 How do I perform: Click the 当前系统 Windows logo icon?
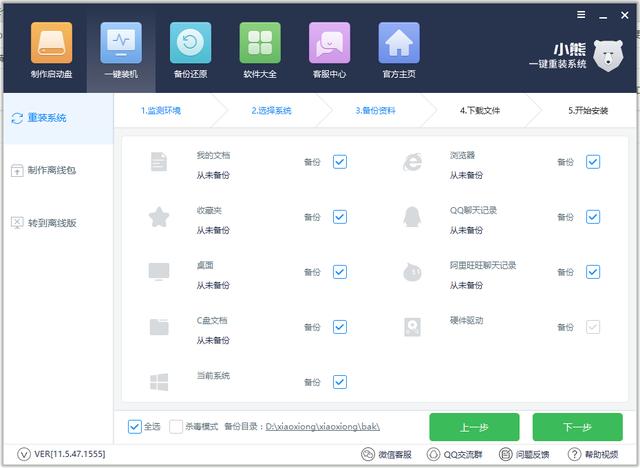pyautogui.click(x=159, y=382)
